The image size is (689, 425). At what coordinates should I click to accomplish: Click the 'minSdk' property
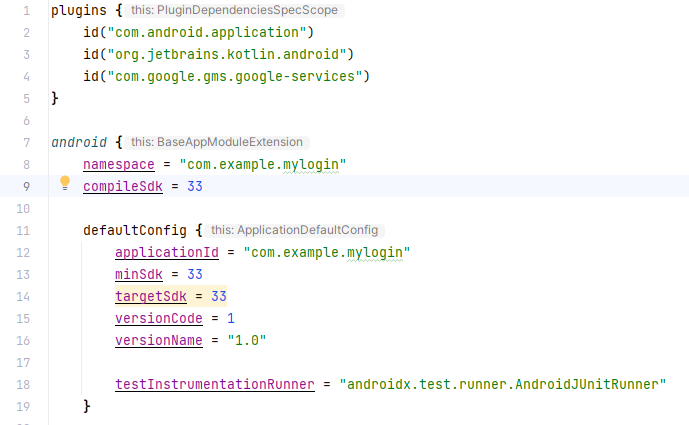(x=138, y=274)
